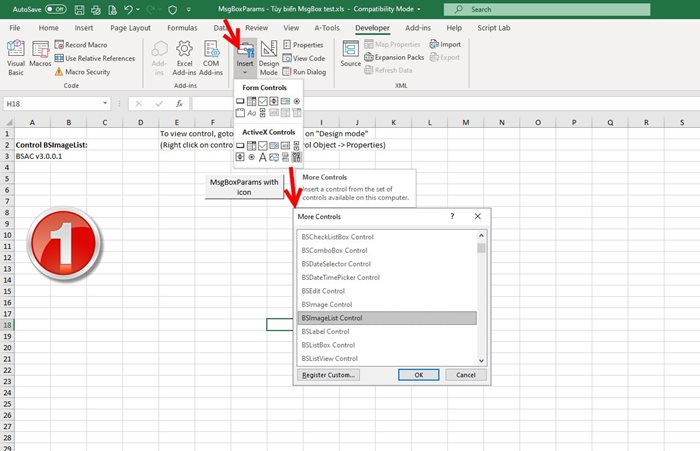Click Expansion Packs

pos(394,57)
